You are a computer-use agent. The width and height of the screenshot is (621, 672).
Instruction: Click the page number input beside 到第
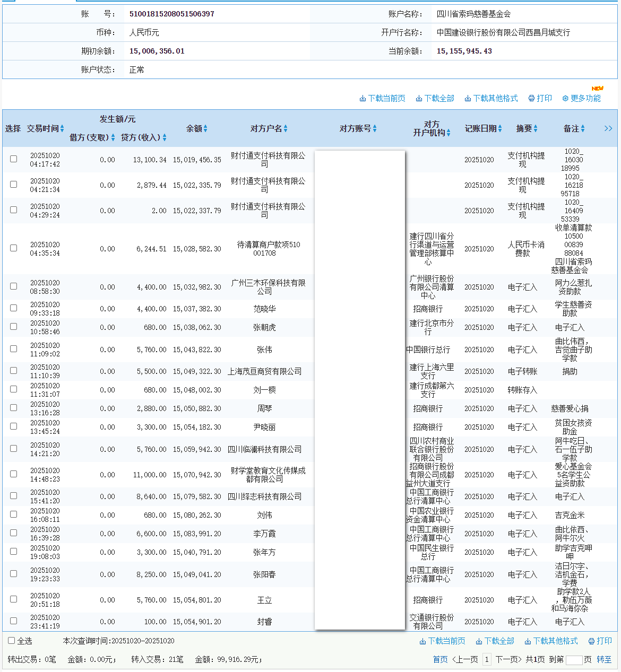(x=575, y=659)
